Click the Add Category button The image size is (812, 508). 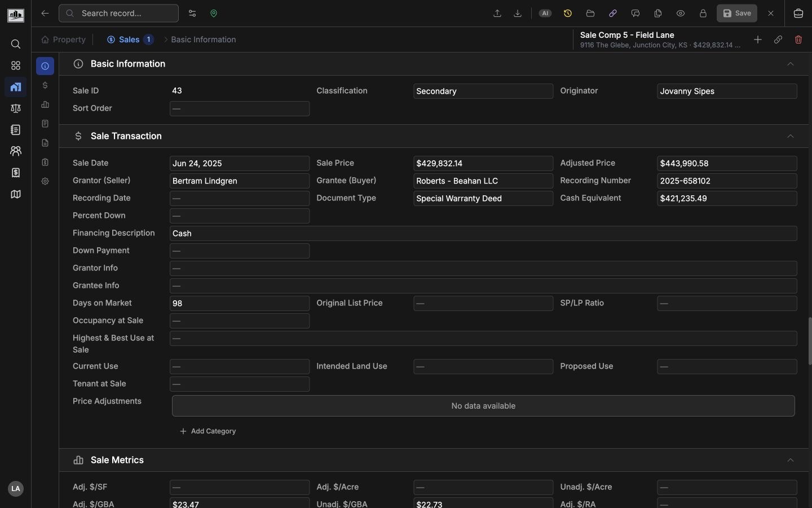pos(208,432)
